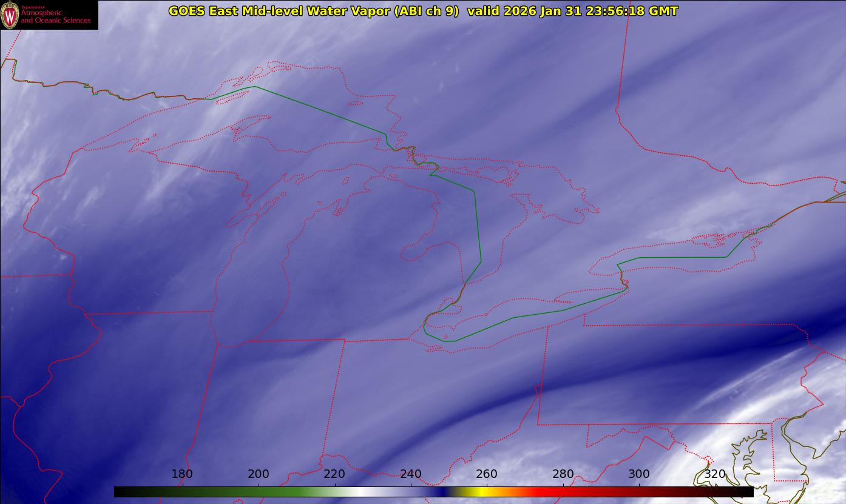Select the 240 value label on colorbar
Viewport: 846px width, 504px height.
pos(411,474)
